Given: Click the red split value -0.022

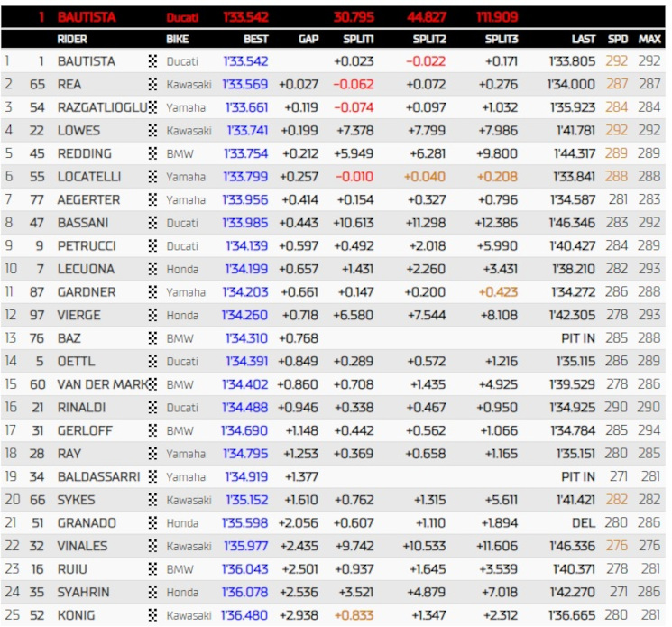Looking at the screenshot, I should pyautogui.click(x=426, y=61).
